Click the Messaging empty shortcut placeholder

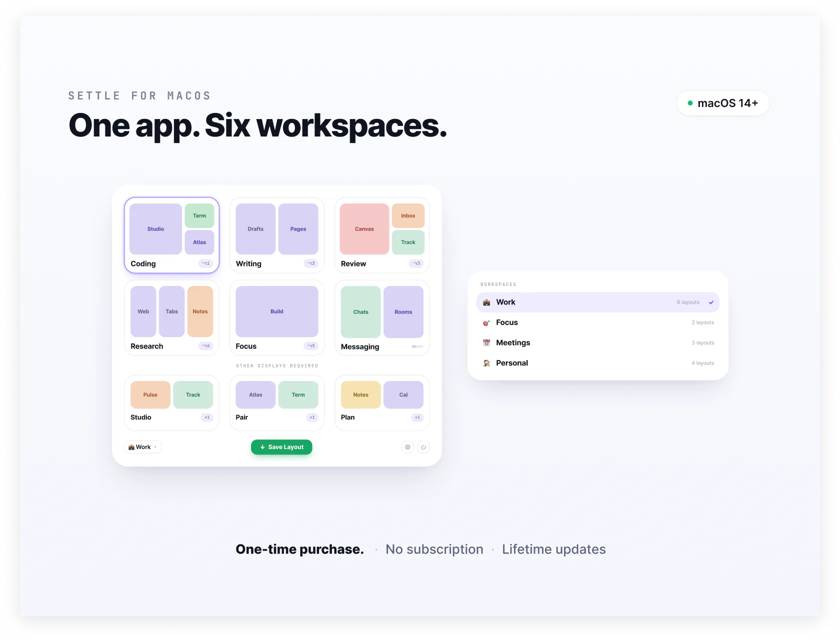click(417, 346)
